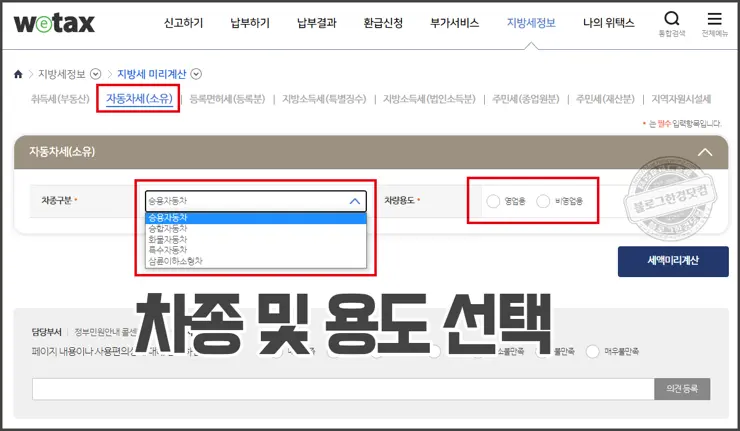Switch to the 지방소득세(특별징수) tab
740x431 pixels.
tap(324, 99)
